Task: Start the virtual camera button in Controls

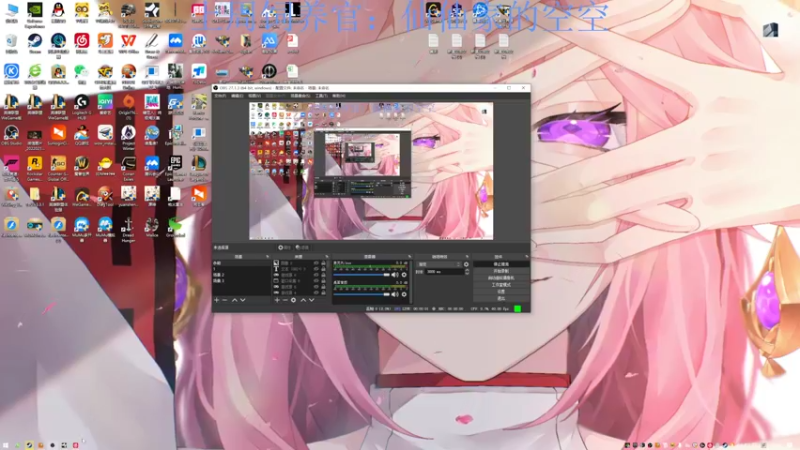Action: 501,278
